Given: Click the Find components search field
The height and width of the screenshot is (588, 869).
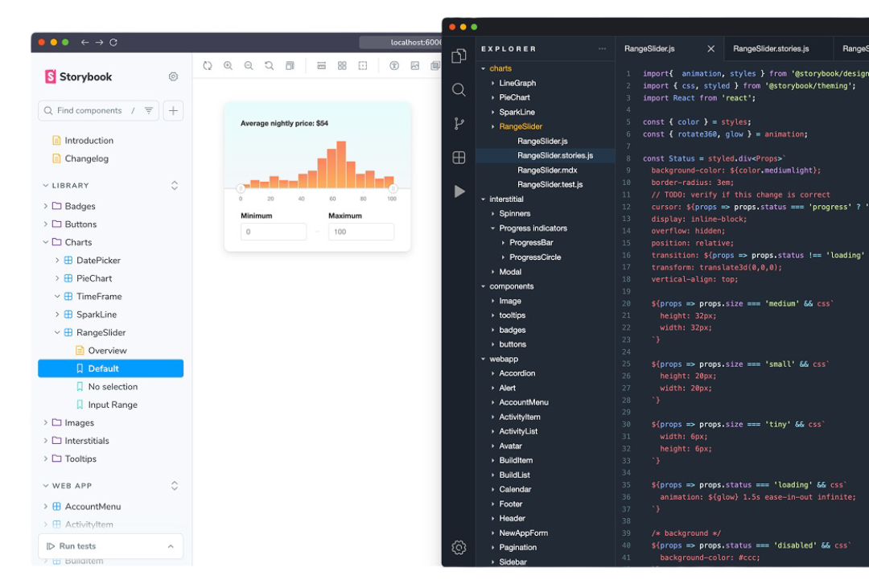Looking at the screenshot, I should [98, 111].
